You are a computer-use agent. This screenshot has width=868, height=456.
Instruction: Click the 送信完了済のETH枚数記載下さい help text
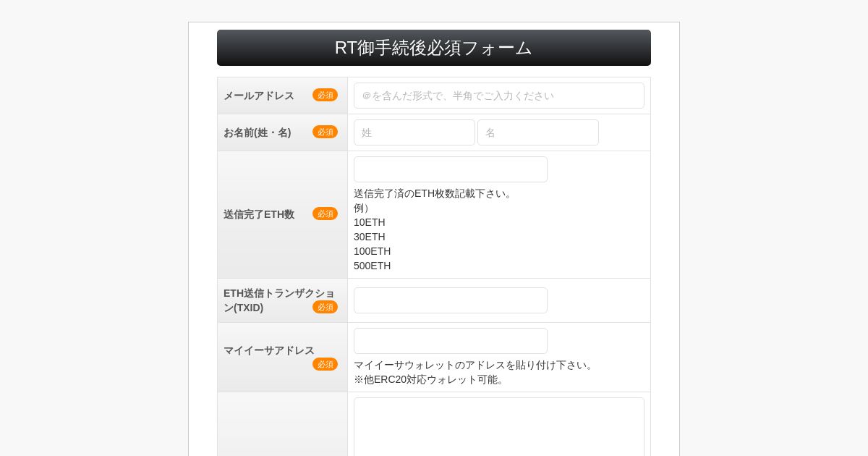[435, 193]
